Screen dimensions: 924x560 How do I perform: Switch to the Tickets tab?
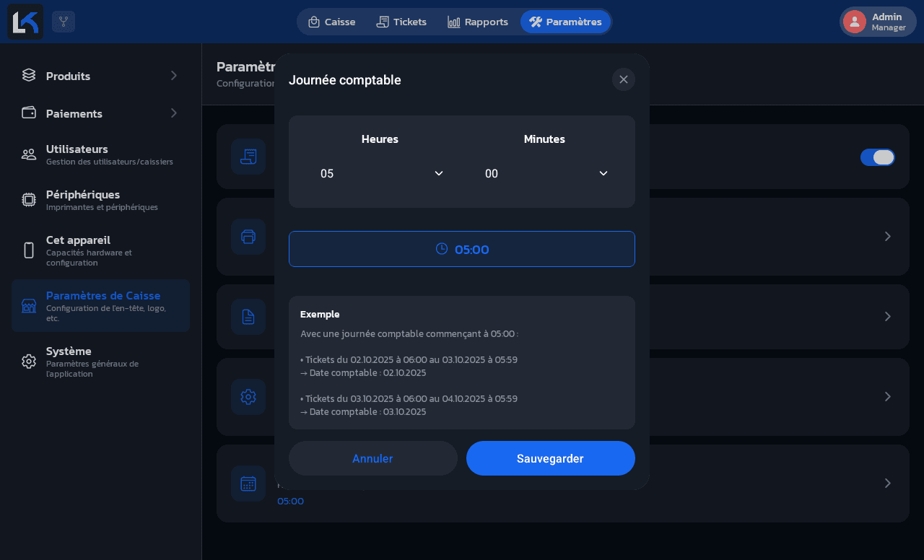tap(401, 22)
